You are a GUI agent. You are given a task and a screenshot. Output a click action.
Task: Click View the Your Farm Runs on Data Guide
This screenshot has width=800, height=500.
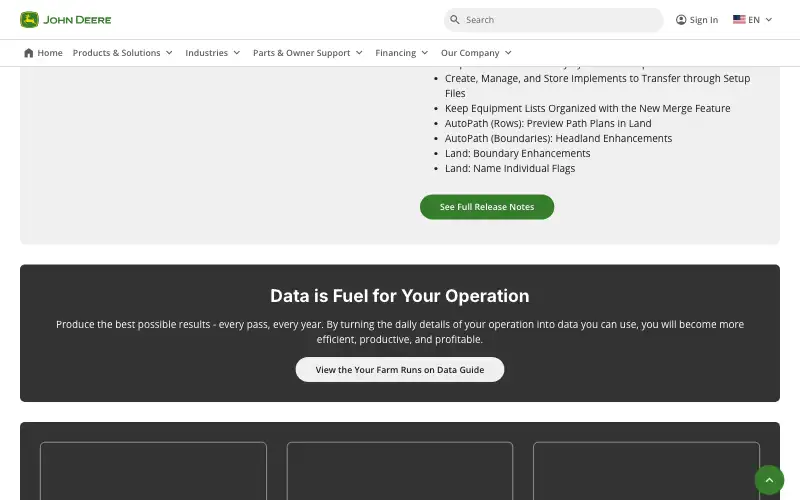pyautogui.click(x=399, y=370)
